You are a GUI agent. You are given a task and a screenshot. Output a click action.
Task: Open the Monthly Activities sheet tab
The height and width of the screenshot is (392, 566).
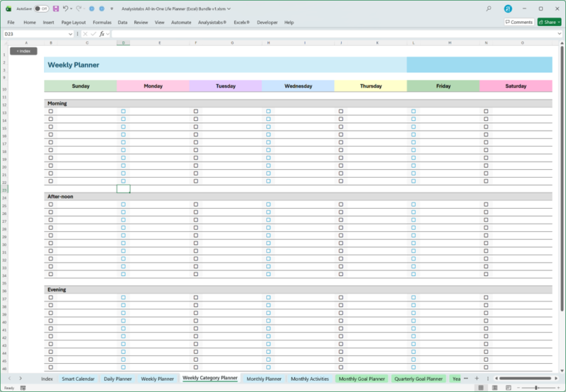[310, 379]
